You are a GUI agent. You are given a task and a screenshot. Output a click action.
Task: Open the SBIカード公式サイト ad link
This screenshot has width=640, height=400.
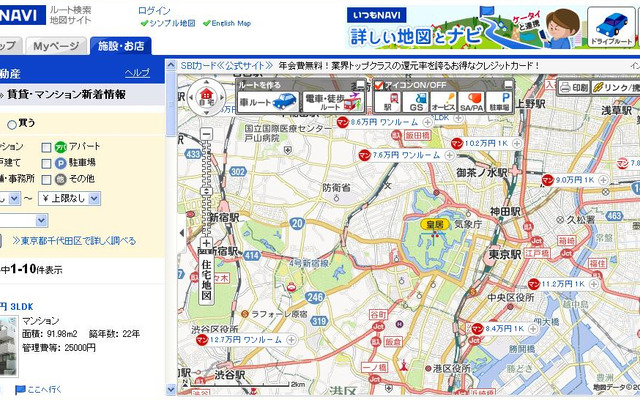[x=227, y=66]
